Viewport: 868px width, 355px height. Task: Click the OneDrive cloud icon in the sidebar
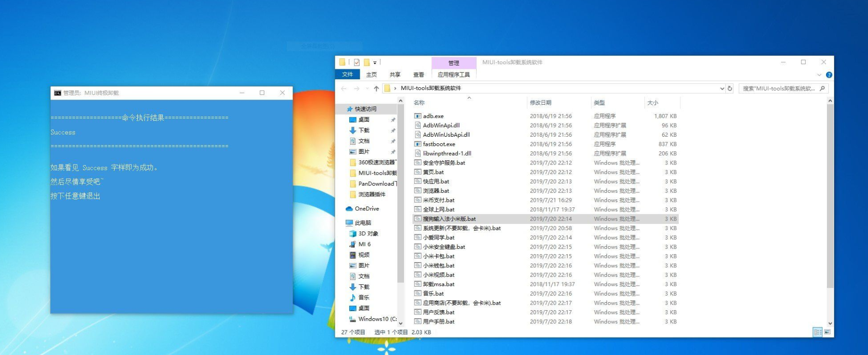[x=349, y=209]
